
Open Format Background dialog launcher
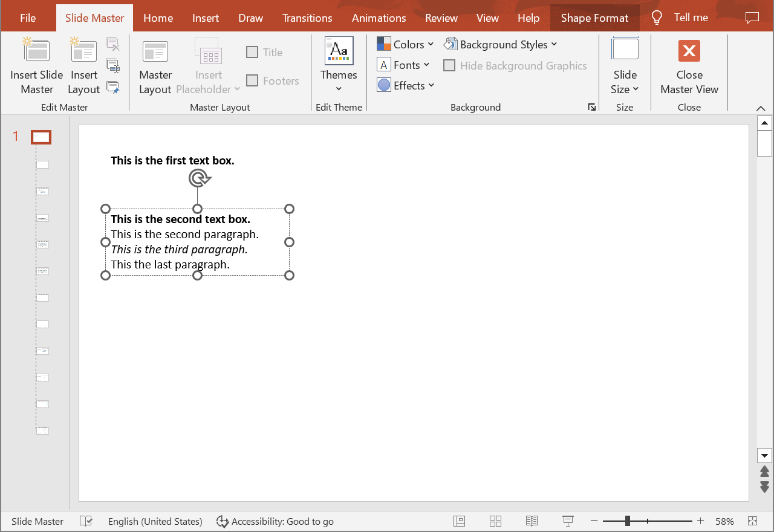(x=591, y=107)
